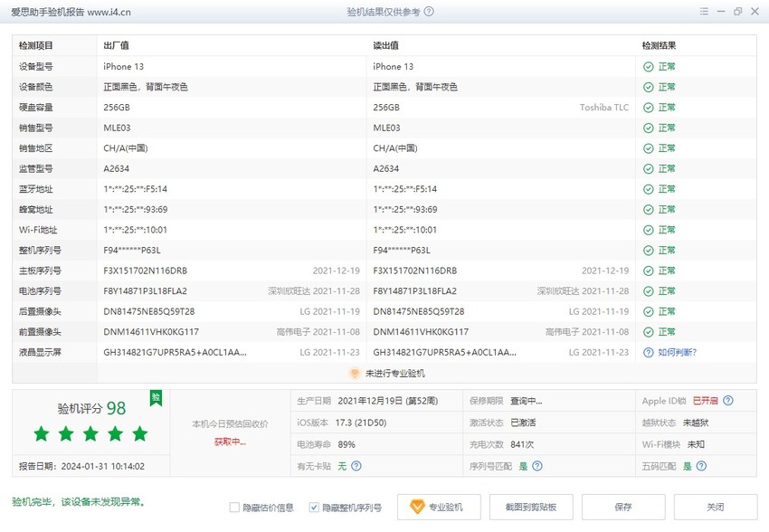Click the 未进行专业验机 text
Viewport: 769px width, 532px height.
[395, 374]
